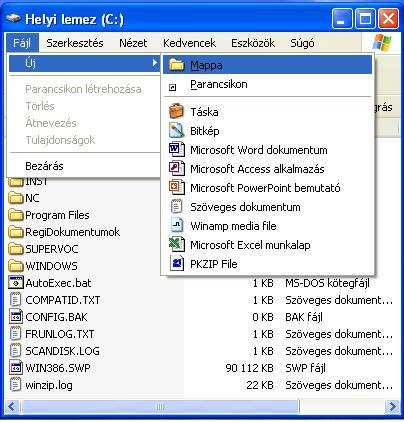404x422 pixels.
Task: Click the WIN386.SWP file icon
Action: pos(15,368)
